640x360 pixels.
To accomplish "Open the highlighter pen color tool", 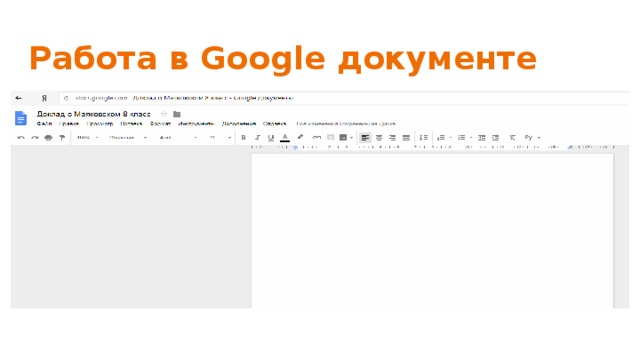I will 300,138.
